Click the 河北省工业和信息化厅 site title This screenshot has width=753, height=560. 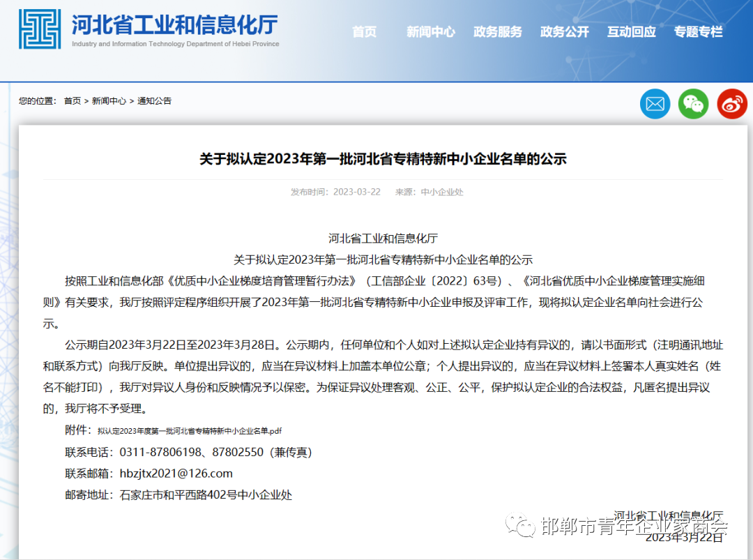[x=175, y=24]
